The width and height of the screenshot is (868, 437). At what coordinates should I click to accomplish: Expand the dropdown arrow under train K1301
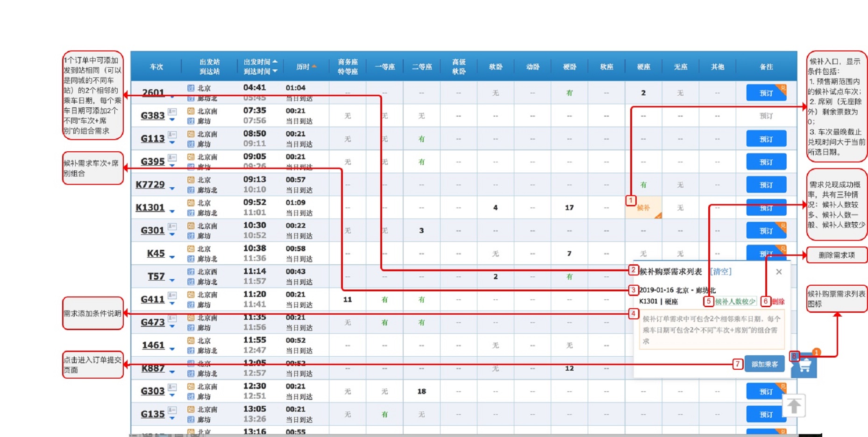point(172,211)
